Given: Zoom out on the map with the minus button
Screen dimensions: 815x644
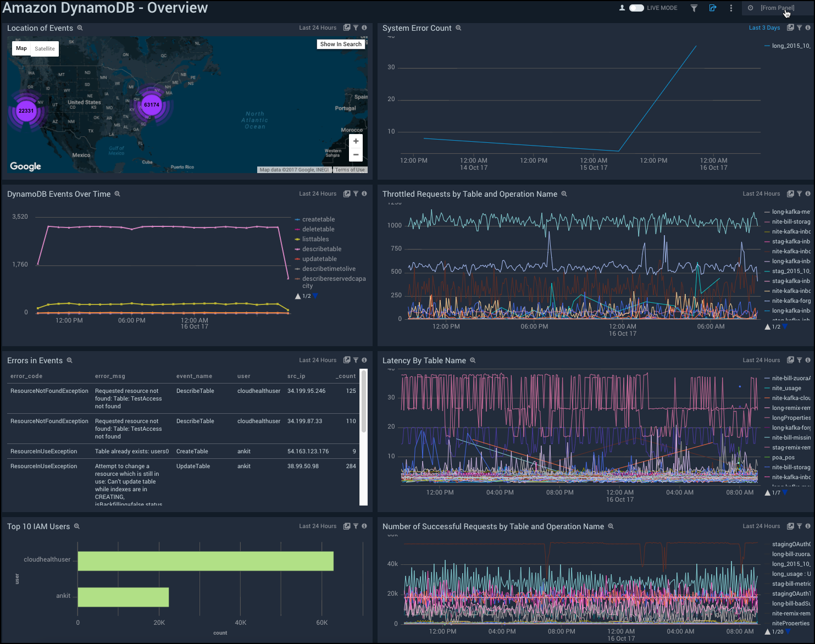Looking at the screenshot, I should (356, 155).
